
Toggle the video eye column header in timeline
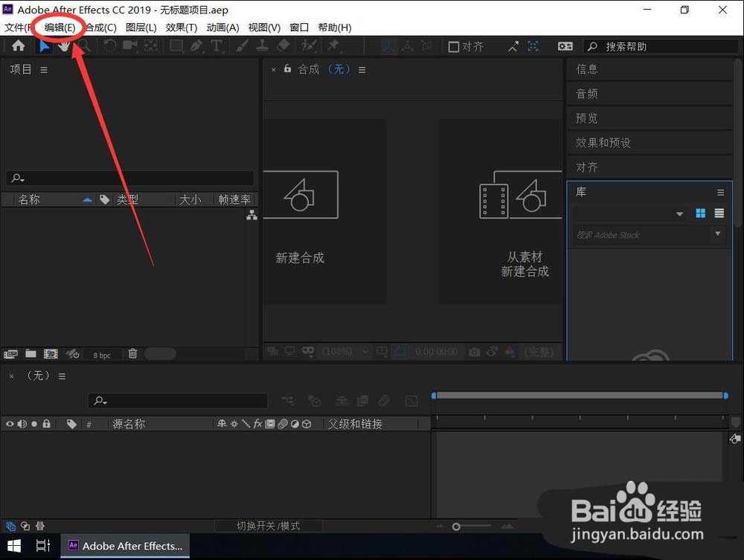click(10, 424)
